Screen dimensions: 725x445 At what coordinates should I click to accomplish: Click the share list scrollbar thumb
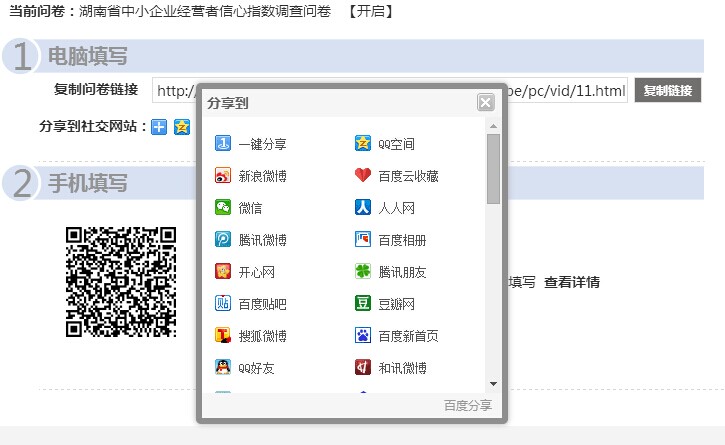493,169
